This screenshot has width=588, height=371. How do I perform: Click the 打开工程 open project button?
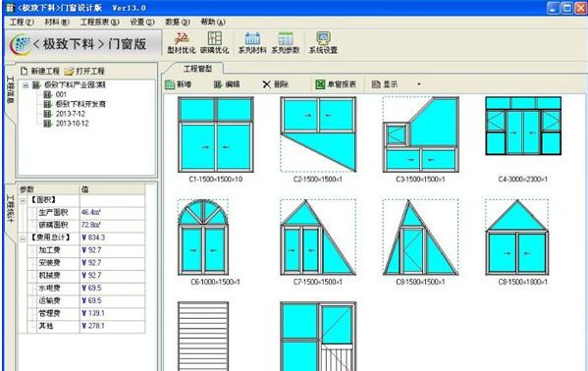[x=84, y=71]
